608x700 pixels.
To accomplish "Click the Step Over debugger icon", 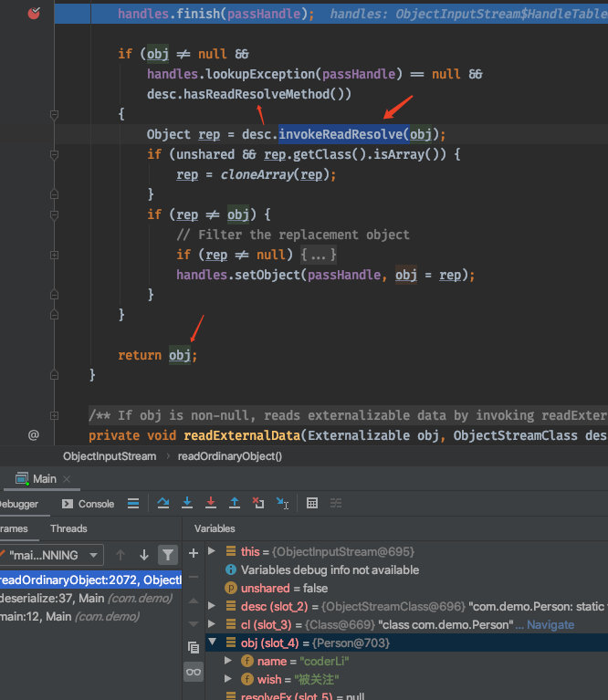I will [162, 503].
